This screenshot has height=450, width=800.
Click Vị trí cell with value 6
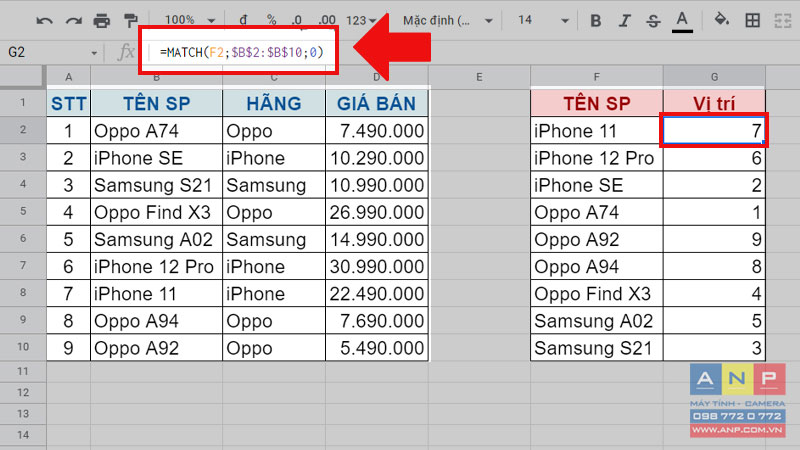tap(714, 158)
